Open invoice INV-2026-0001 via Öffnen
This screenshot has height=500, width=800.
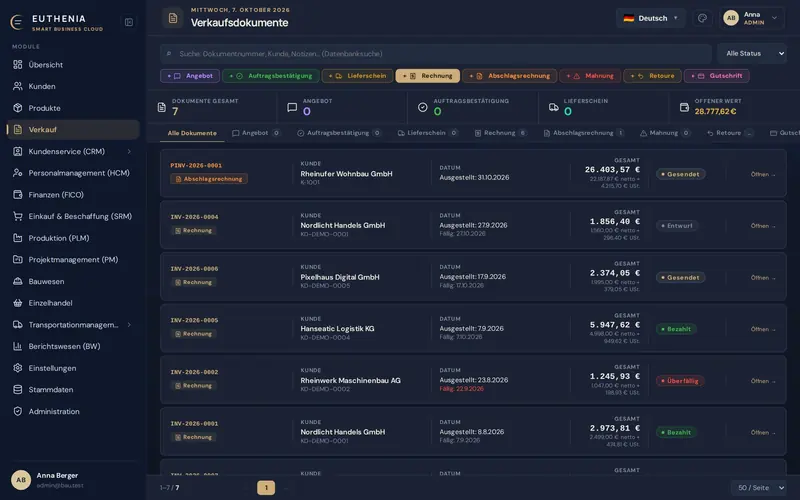[763, 433]
